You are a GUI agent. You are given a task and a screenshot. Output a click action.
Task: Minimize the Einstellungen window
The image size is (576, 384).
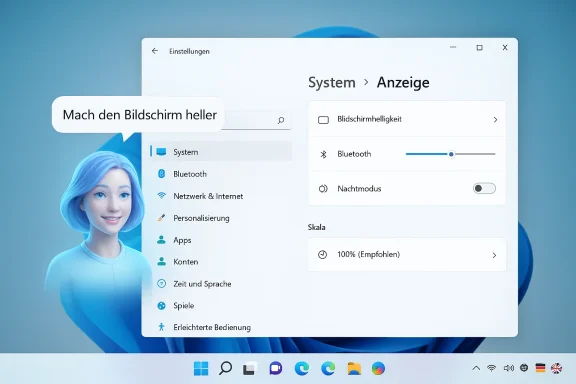pos(453,47)
